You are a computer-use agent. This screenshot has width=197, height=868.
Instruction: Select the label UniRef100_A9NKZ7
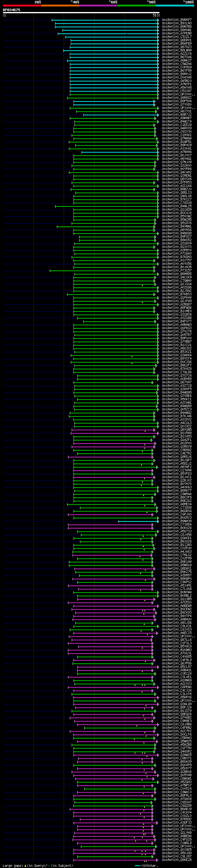pyautogui.click(x=177, y=60)
